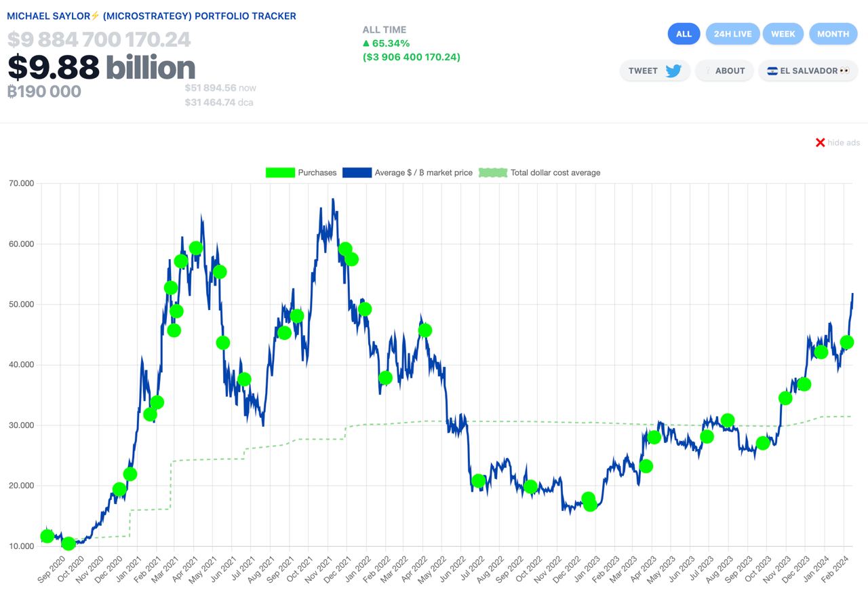
Task: Click the ₿190 000 holdings amount
Action: 44,92
